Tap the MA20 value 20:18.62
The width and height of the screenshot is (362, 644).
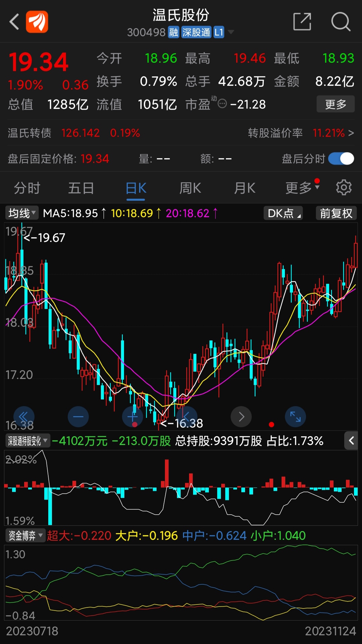point(187,213)
